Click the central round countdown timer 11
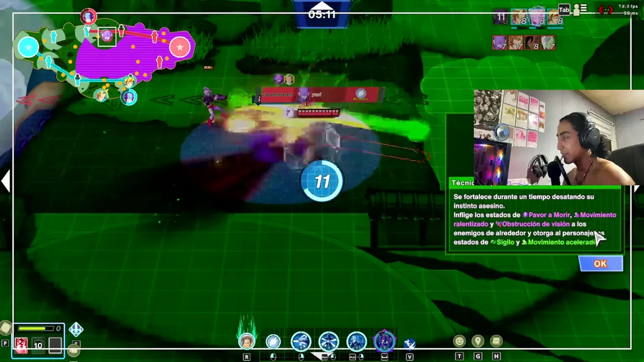Image resolution: width=644 pixels, height=362 pixels. coord(322,181)
